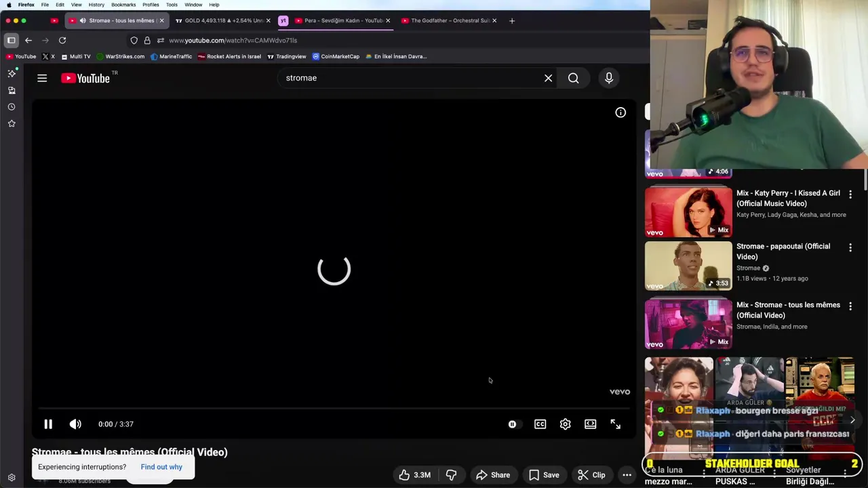868x488 pixels.
Task: Save video to a playlist
Action: click(544, 475)
